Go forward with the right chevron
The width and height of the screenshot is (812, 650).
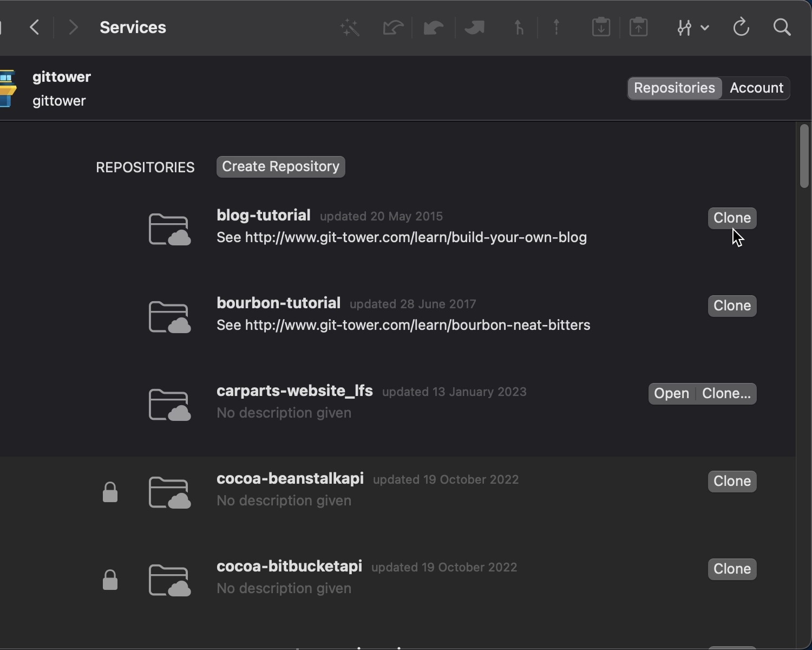tap(73, 27)
